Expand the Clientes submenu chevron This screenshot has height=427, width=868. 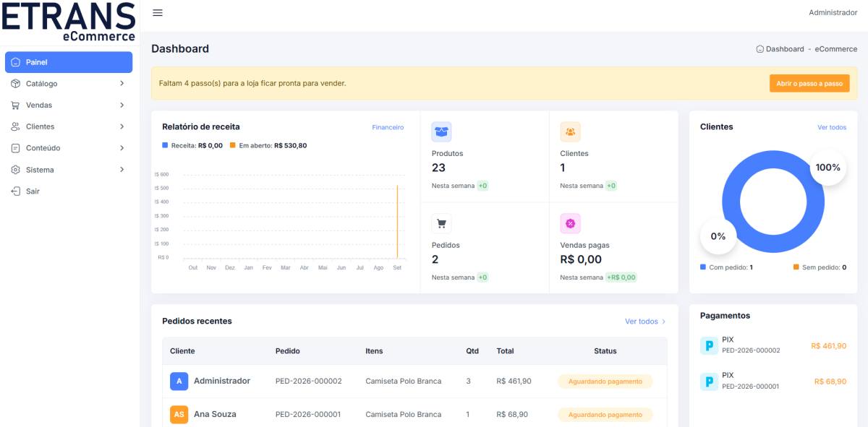pos(122,126)
